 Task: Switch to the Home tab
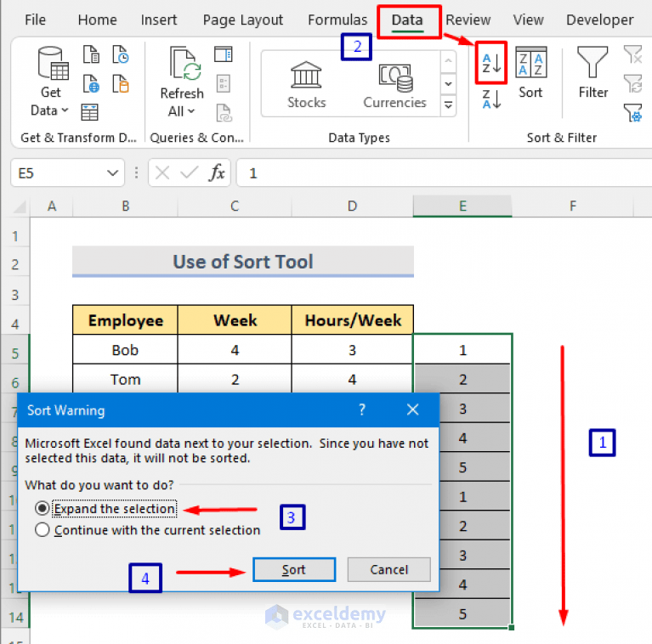tap(97, 20)
